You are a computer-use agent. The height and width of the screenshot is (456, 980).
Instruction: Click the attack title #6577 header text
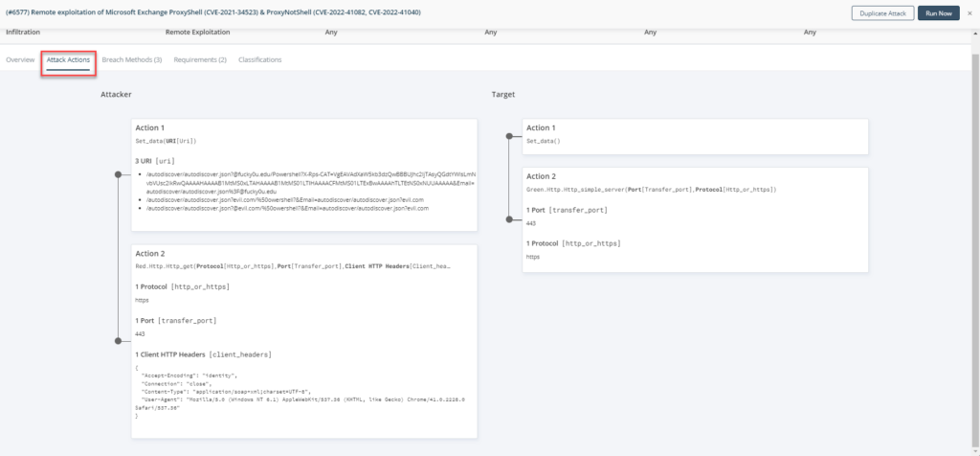(212, 12)
